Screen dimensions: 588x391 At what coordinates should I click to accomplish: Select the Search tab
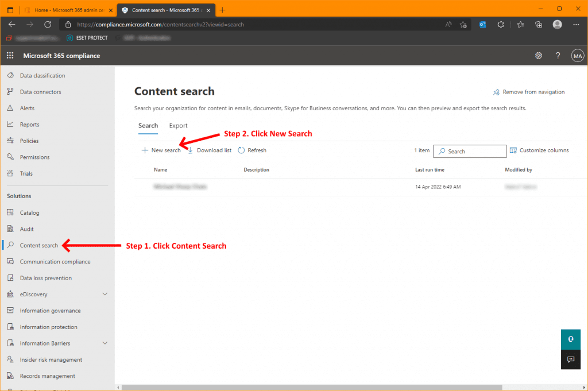[148, 126]
